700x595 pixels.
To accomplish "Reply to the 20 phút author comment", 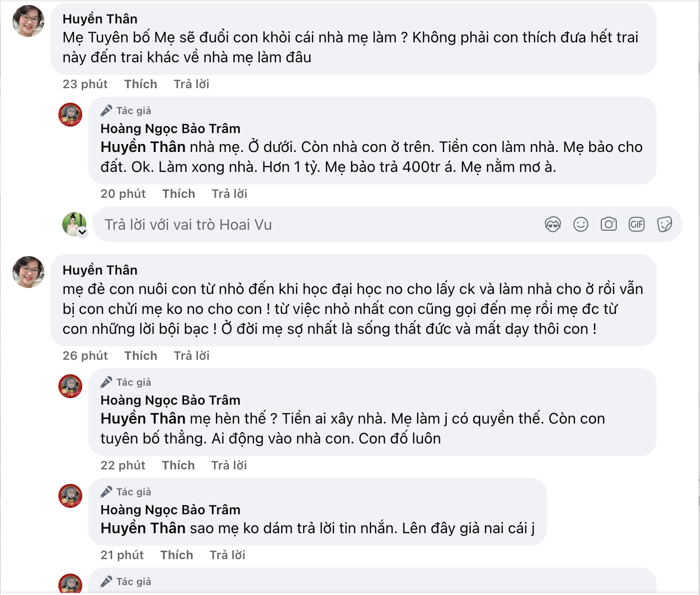I will click(229, 194).
